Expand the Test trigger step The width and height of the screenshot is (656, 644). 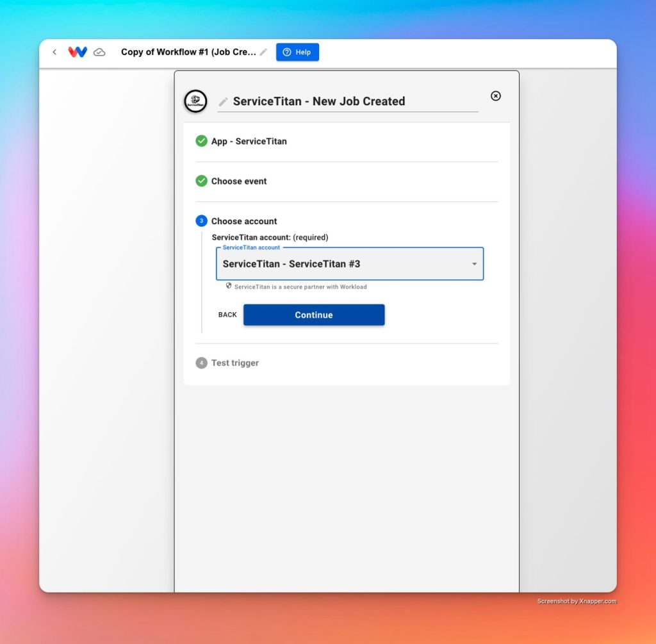[x=347, y=363]
